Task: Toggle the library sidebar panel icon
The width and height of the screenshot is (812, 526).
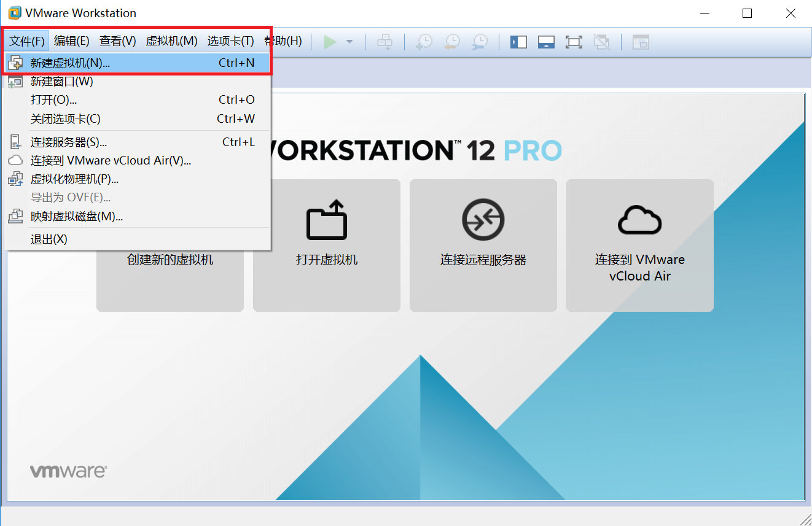Action: click(x=519, y=42)
